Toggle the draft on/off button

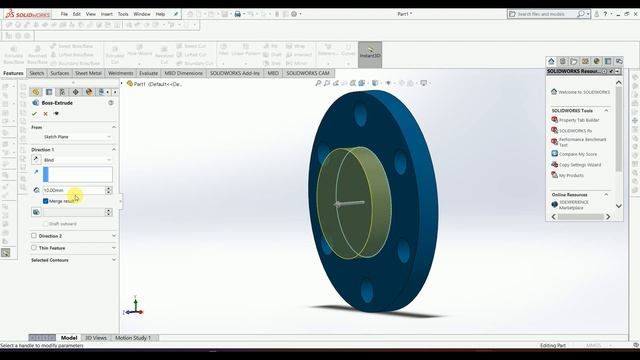click(x=36, y=212)
